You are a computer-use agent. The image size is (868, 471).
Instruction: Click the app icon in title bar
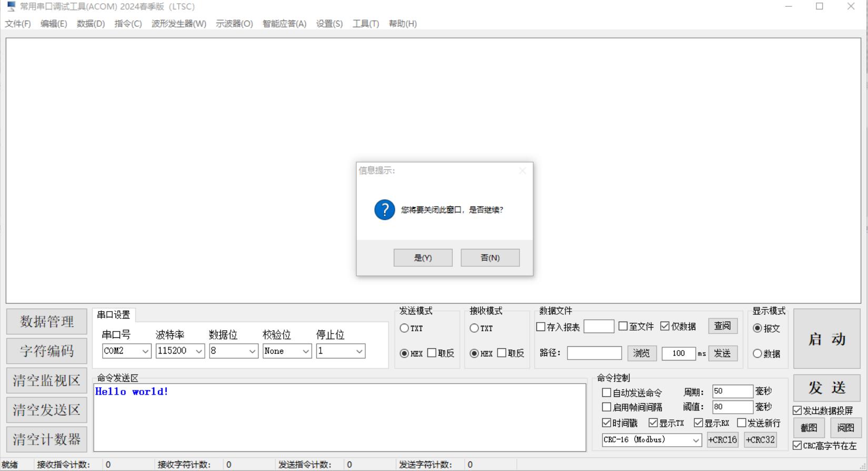[x=11, y=6]
